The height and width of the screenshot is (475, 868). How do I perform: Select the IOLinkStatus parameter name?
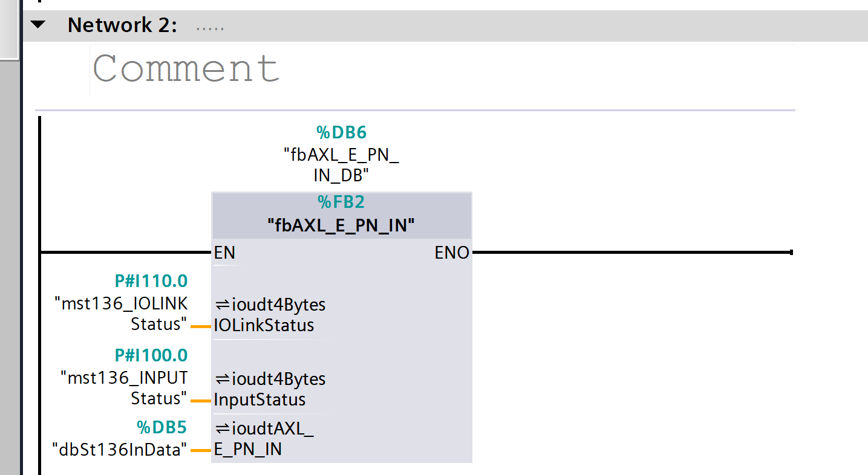click(264, 325)
